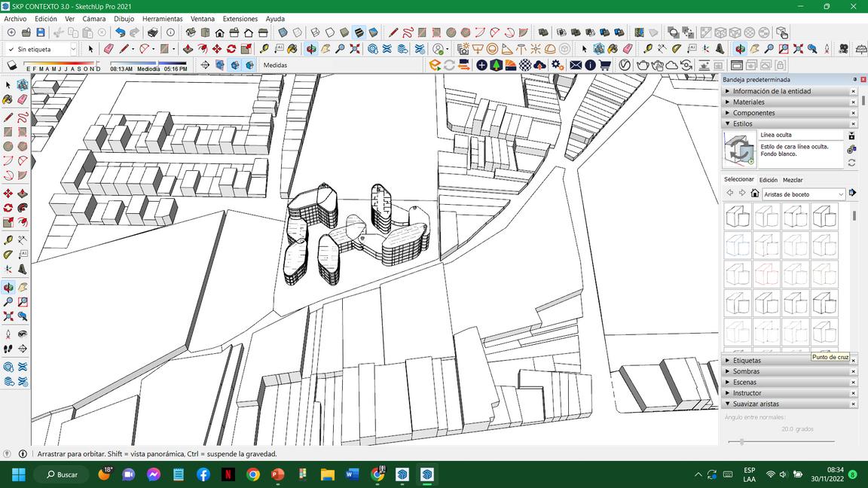Open the 'Sin etiqueta' tag dropdown
Screen dimensions: 868x488
(x=73, y=49)
